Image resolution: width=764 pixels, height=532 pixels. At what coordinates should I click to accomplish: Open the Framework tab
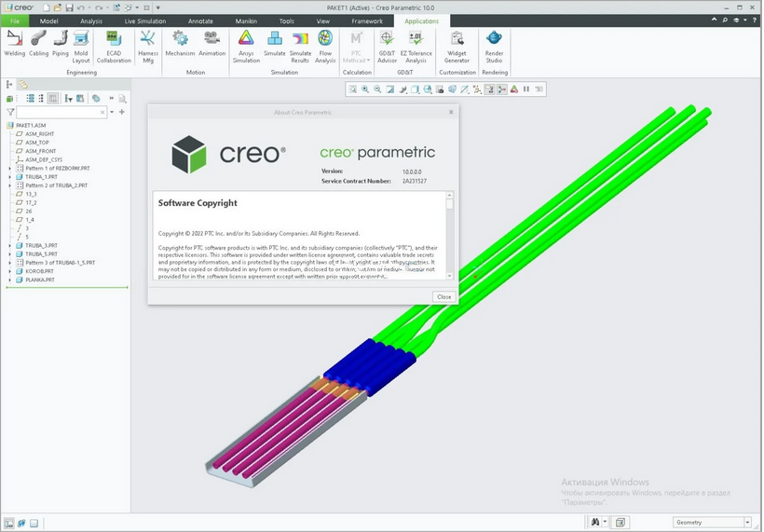[367, 20]
